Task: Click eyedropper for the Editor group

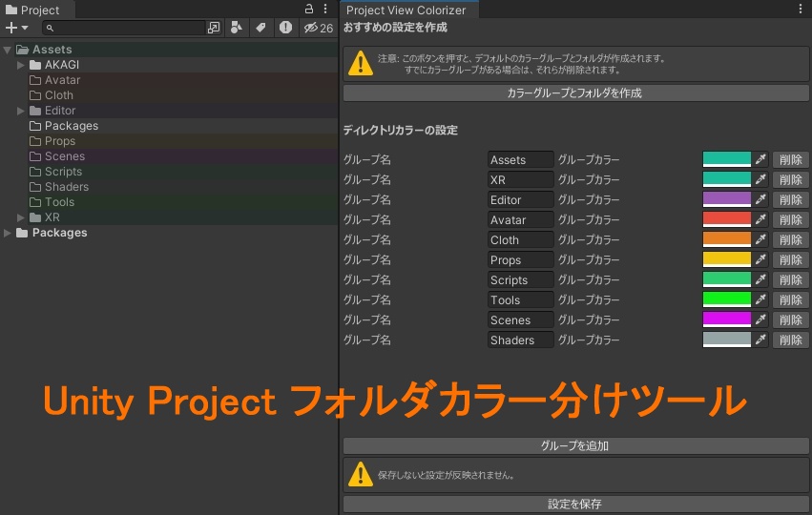Action: point(760,199)
